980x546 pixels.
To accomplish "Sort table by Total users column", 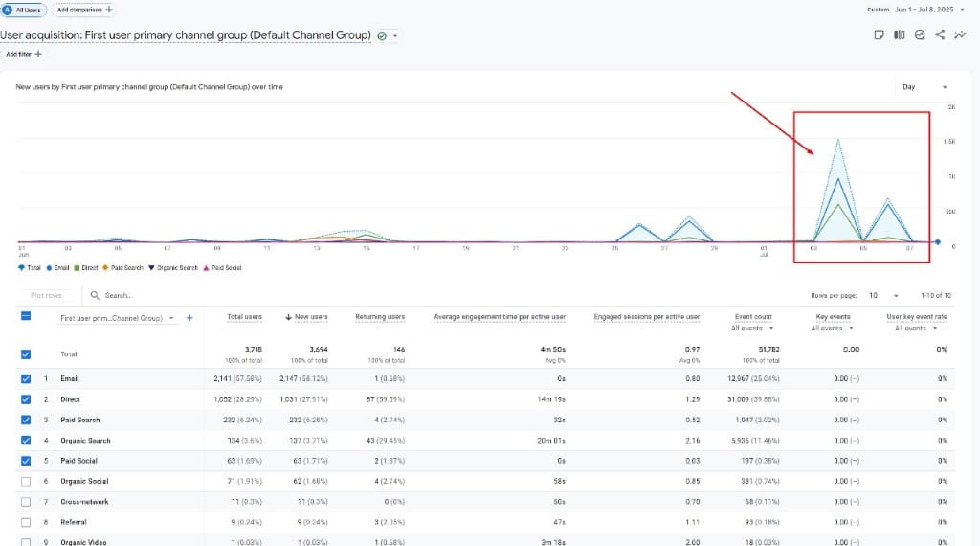I will [244, 316].
